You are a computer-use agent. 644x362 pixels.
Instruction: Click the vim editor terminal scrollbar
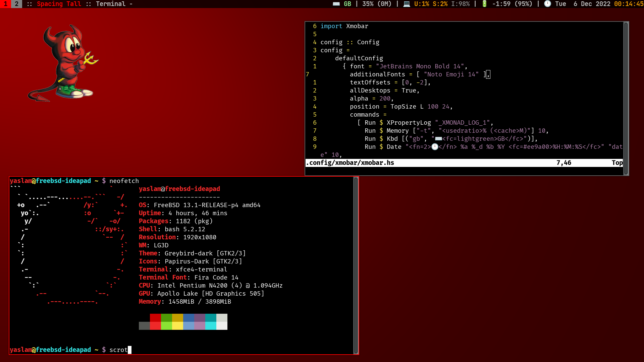tap(626, 98)
